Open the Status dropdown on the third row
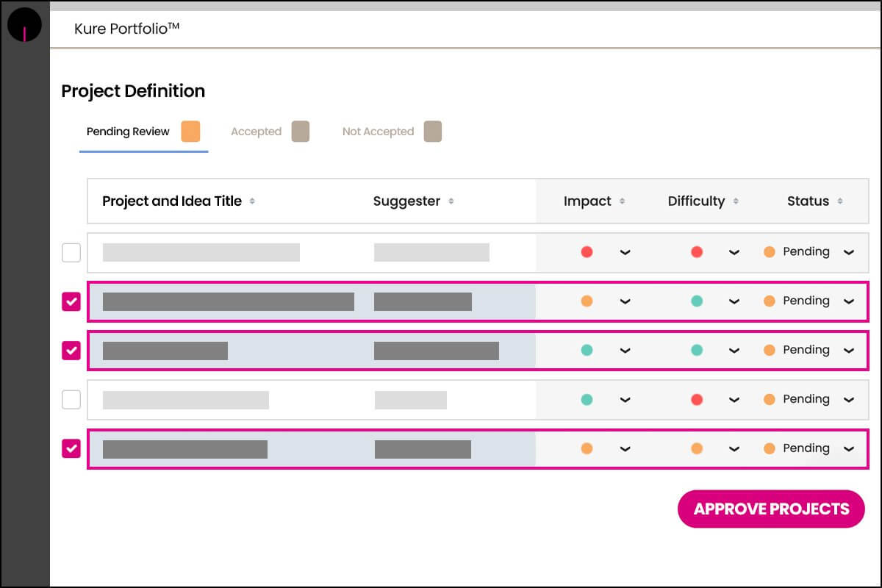 848,350
